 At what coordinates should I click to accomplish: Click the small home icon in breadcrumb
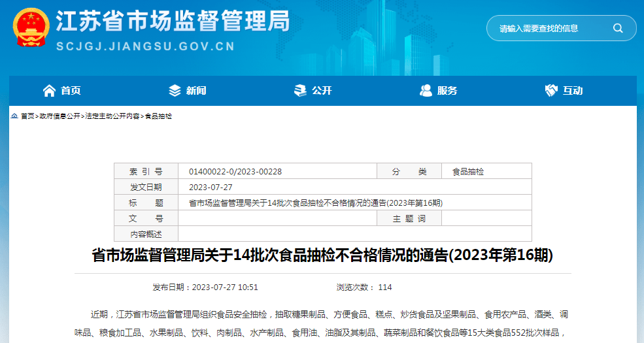pyautogui.click(x=14, y=116)
